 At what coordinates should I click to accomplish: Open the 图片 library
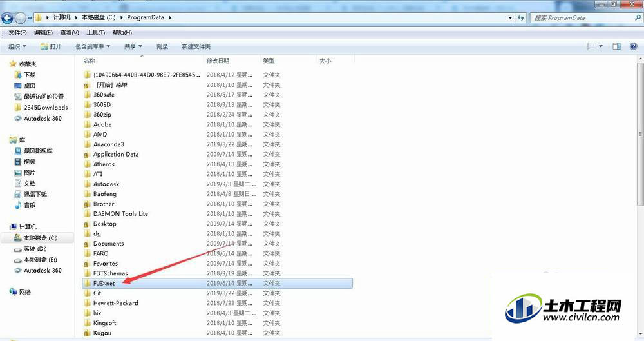(30, 173)
